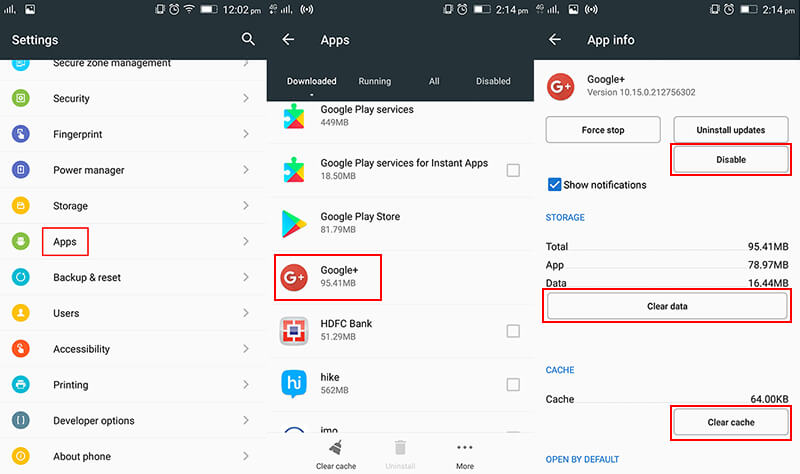
Task: Tap the Power manager icon
Action: 21,169
